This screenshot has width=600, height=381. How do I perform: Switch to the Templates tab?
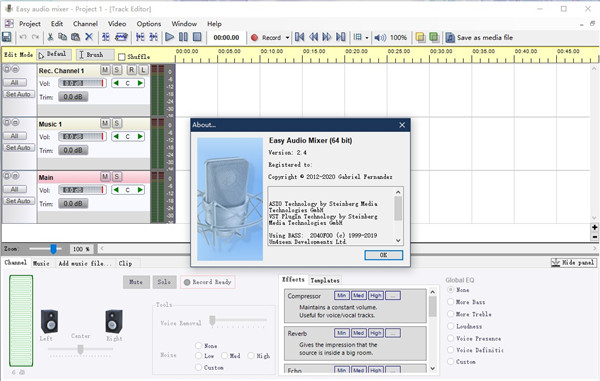click(x=325, y=280)
